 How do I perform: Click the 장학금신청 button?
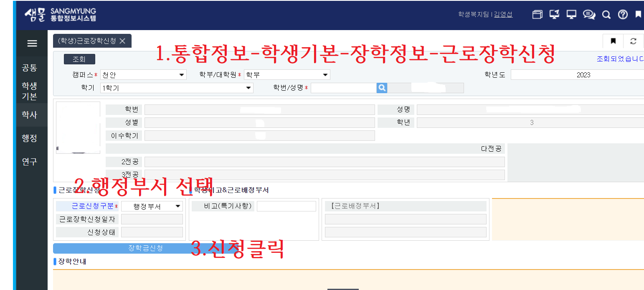145,248
